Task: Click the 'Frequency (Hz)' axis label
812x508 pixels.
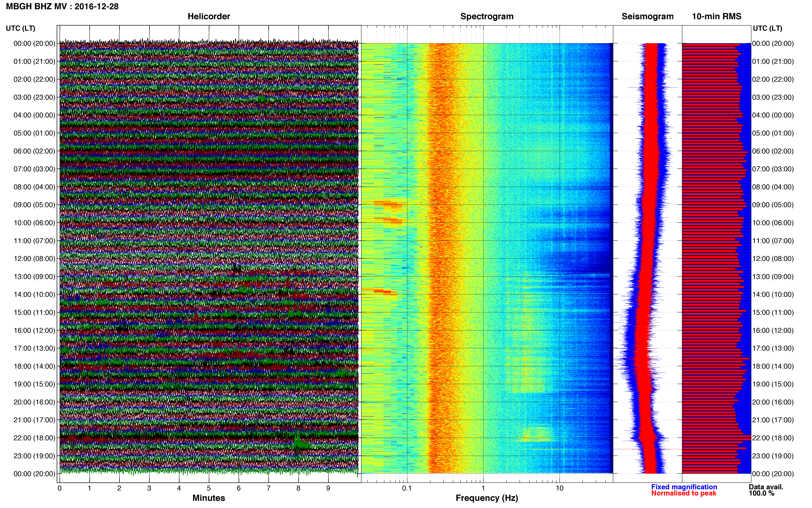Action: pos(487,498)
